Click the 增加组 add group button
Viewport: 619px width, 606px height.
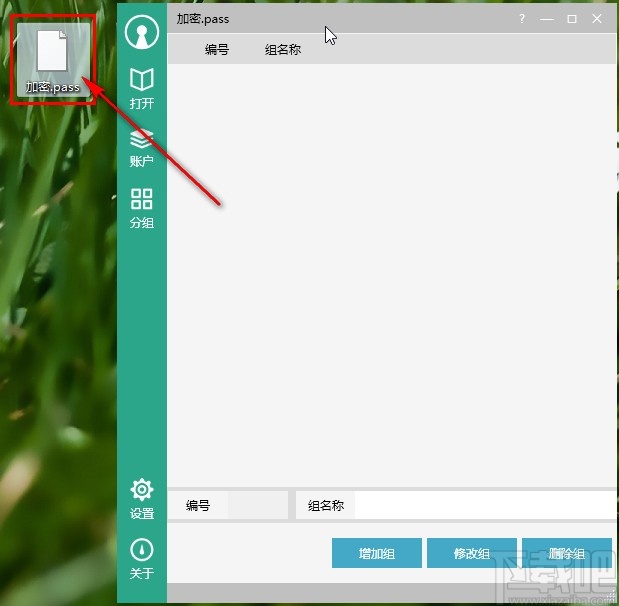(377, 553)
